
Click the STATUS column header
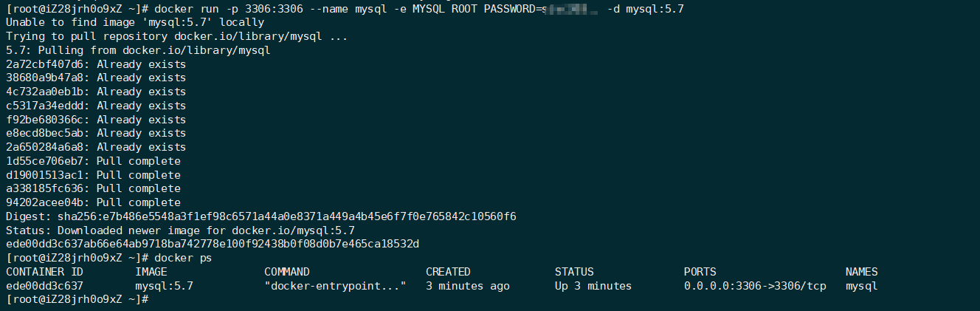pos(574,272)
